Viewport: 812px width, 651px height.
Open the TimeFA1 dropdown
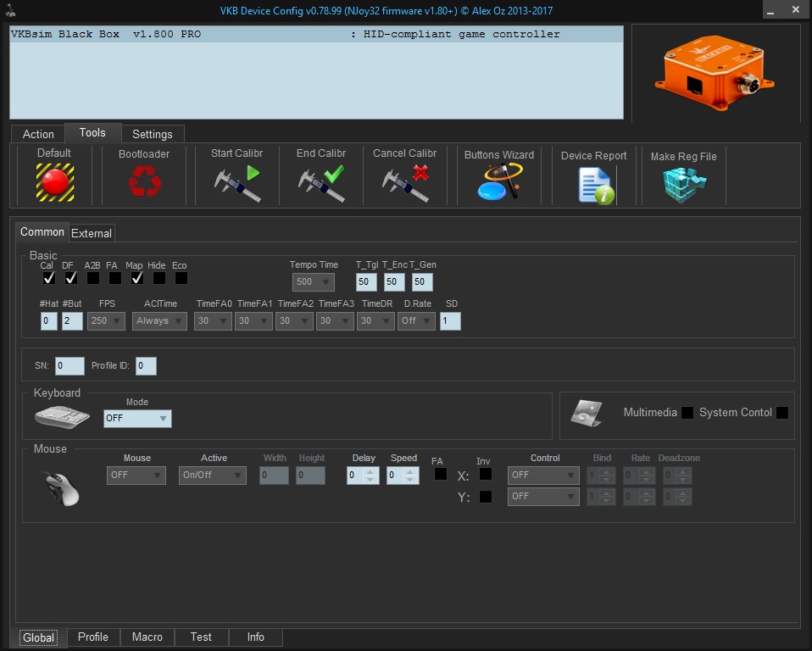pos(253,321)
